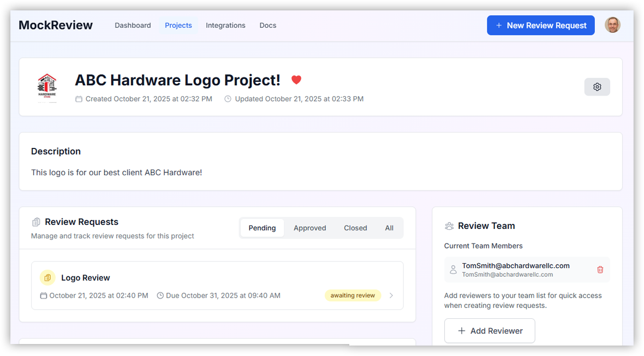
Task: Open the Integrations nav item
Action: pos(225,25)
